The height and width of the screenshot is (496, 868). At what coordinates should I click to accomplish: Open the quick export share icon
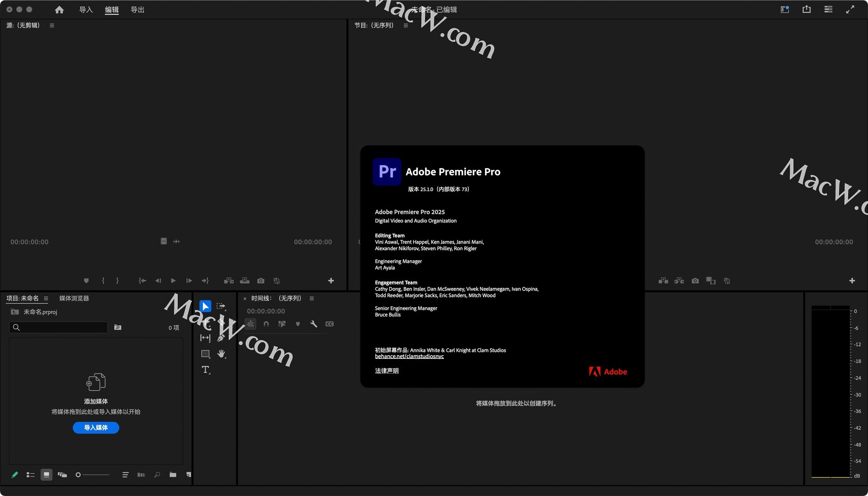point(807,9)
